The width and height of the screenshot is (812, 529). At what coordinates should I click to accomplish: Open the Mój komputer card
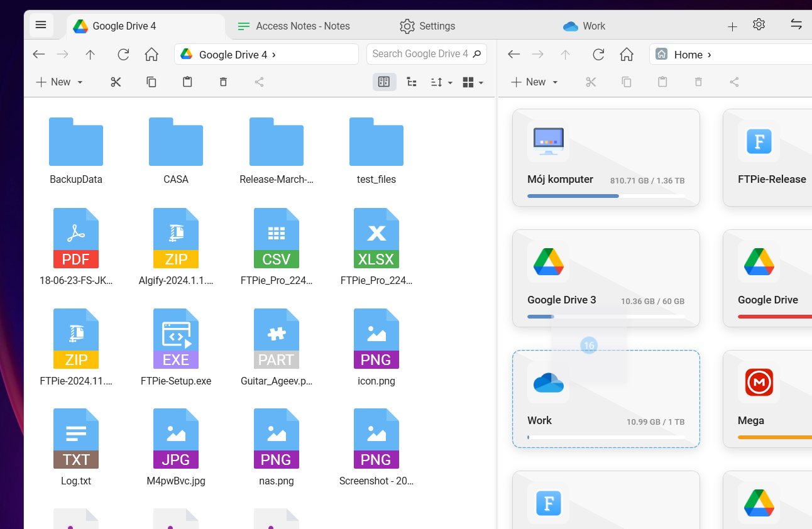(606, 158)
